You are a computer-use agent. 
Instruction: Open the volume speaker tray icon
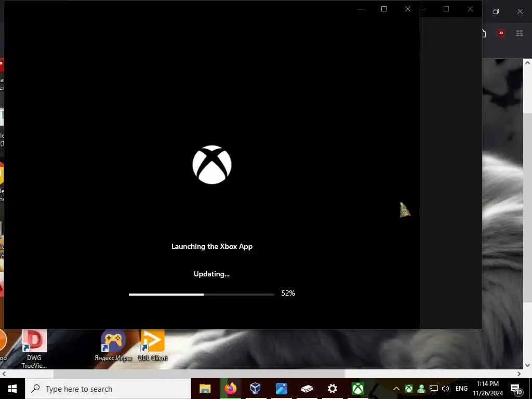click(445, 389)
